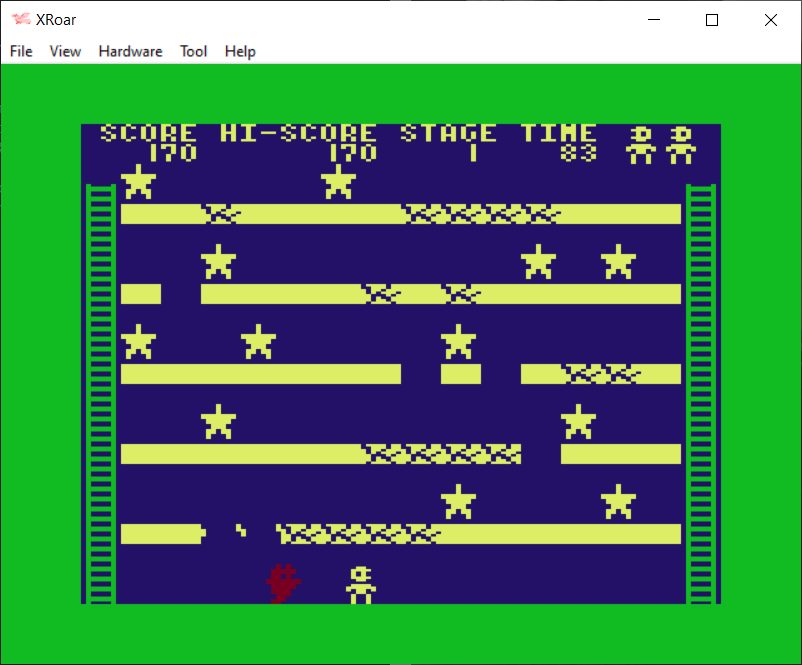Maximize the XRoar window
Image resolution: width=802 pixels, height=665 pixels.
pos(712,20)
